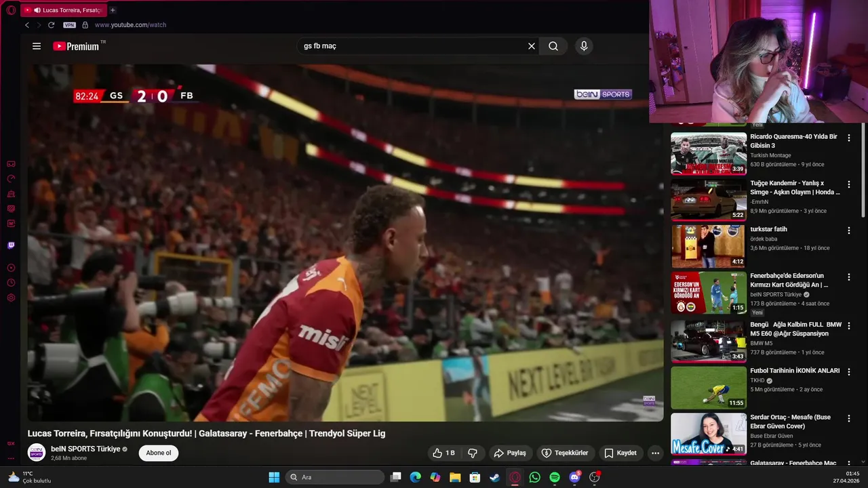Viewport: 868px width, 488px height.
Task: Run search with the magnifier button
Action: (553, 46)
